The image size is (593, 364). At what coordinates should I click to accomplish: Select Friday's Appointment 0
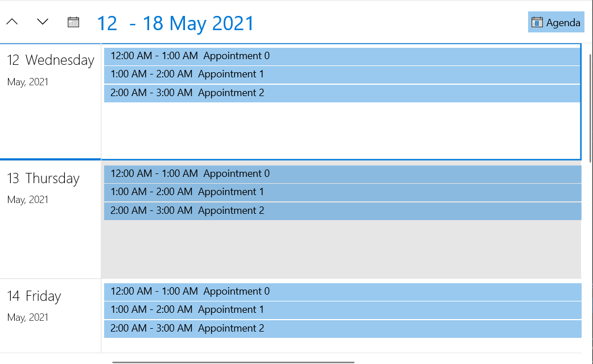341,291
